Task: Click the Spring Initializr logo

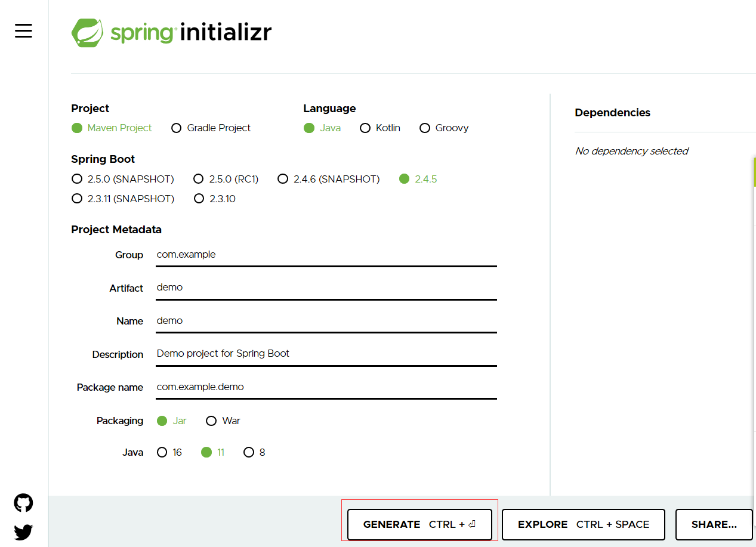Action: coord(171,32)
